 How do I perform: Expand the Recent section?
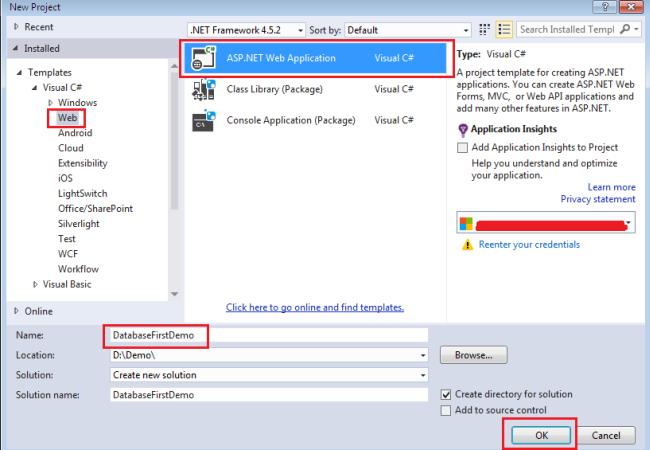pyautogui.click(x=16, y=27)
